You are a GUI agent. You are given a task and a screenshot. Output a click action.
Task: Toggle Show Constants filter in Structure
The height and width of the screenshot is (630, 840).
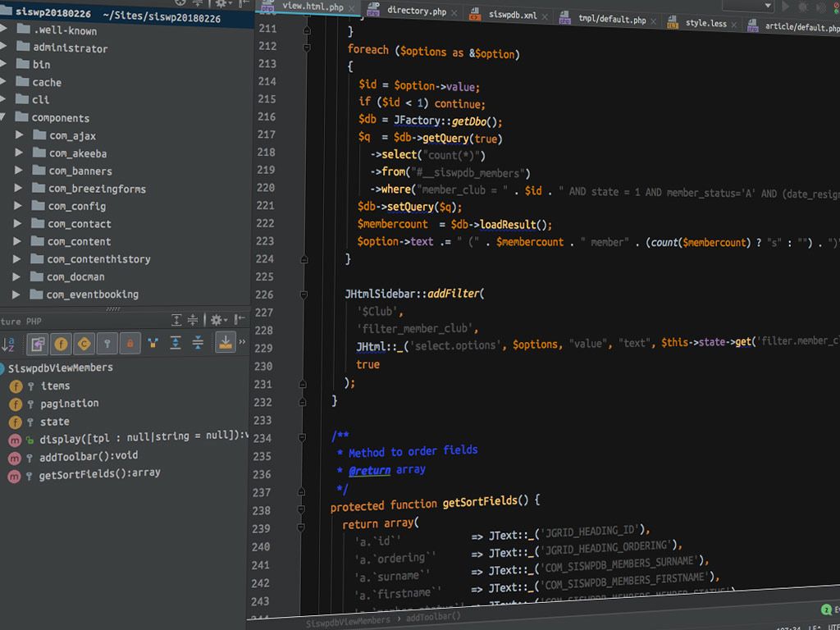pyautogui.click(x=84, y=344)
